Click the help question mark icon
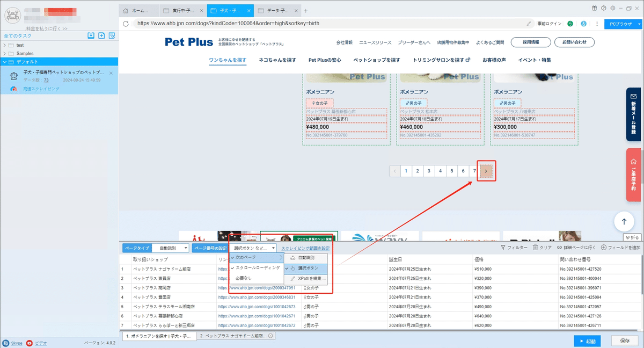The image size is (644, 348). [x=604, y=8]
